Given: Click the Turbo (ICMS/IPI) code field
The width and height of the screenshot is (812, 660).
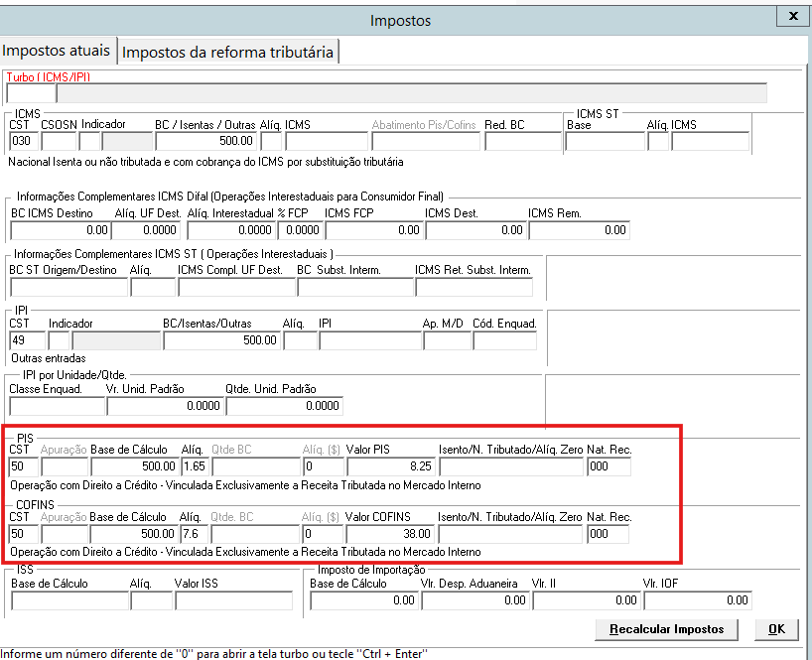Looking at the screenshot, I should 31,93.
